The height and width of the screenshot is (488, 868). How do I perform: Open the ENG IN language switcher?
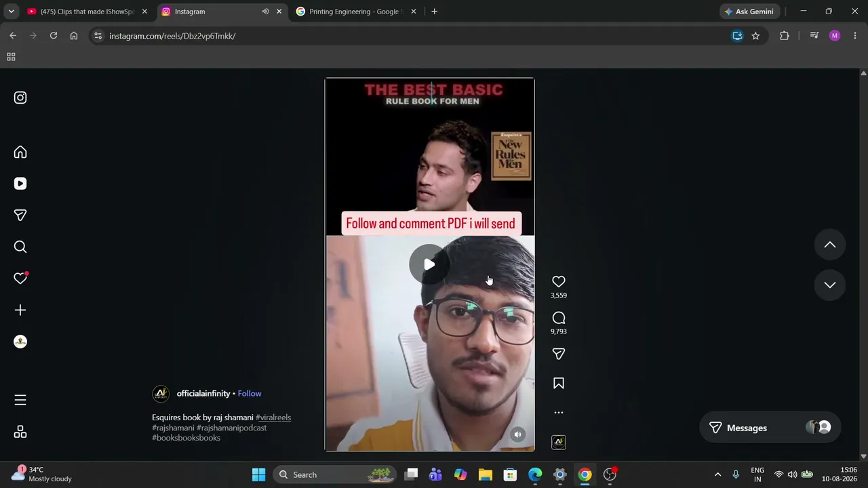click(757, 474)
